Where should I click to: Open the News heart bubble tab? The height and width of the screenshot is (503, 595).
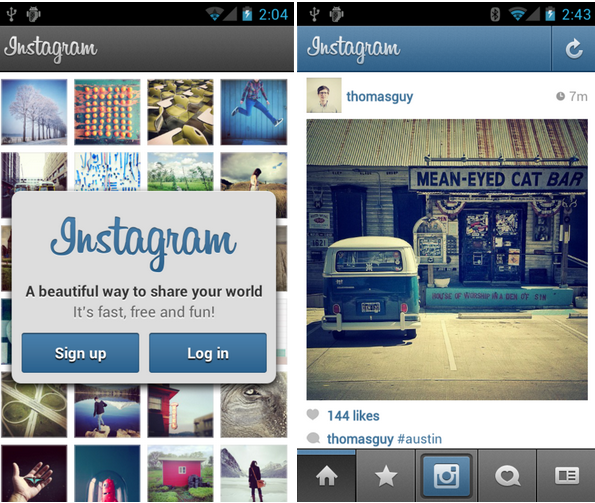(x=507, y=476)
